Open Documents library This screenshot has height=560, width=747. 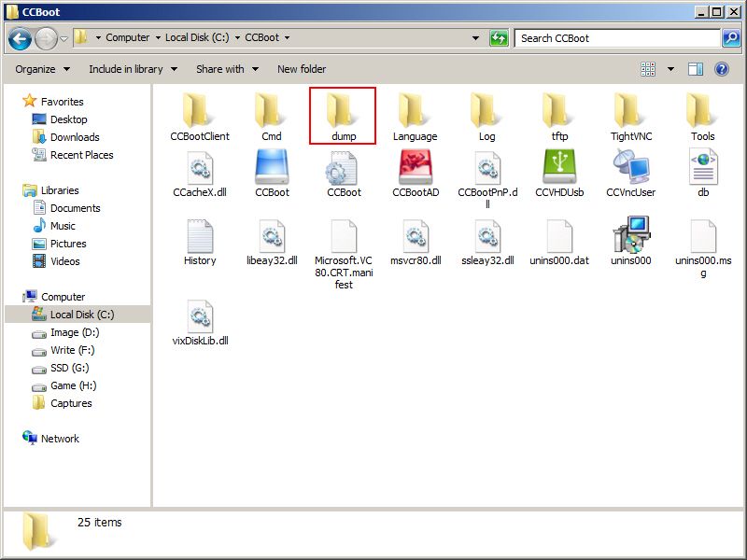tap(66, 208)
